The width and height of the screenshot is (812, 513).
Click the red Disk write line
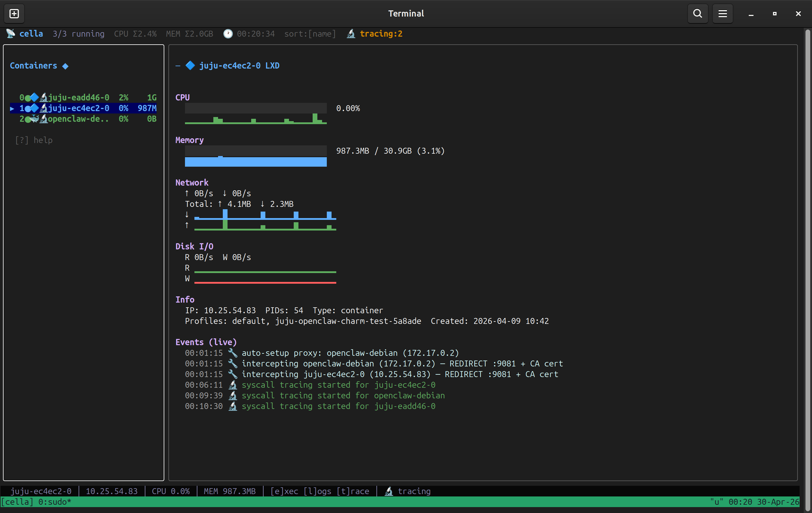(x=265, y=283)
